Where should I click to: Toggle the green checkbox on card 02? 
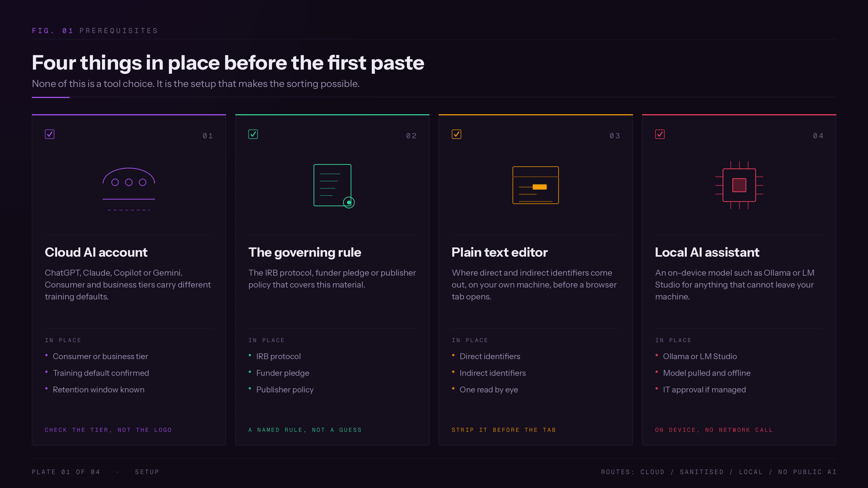click(x=253, y=134)
